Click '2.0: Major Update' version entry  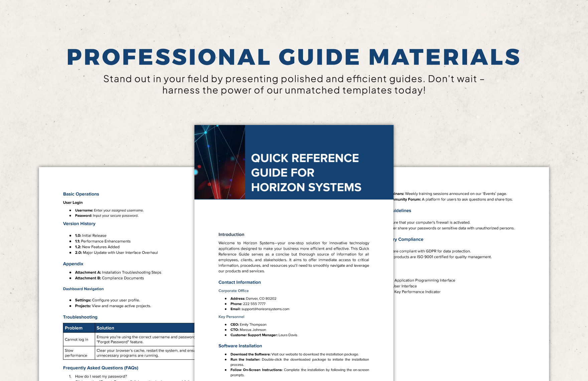[116, 253]
